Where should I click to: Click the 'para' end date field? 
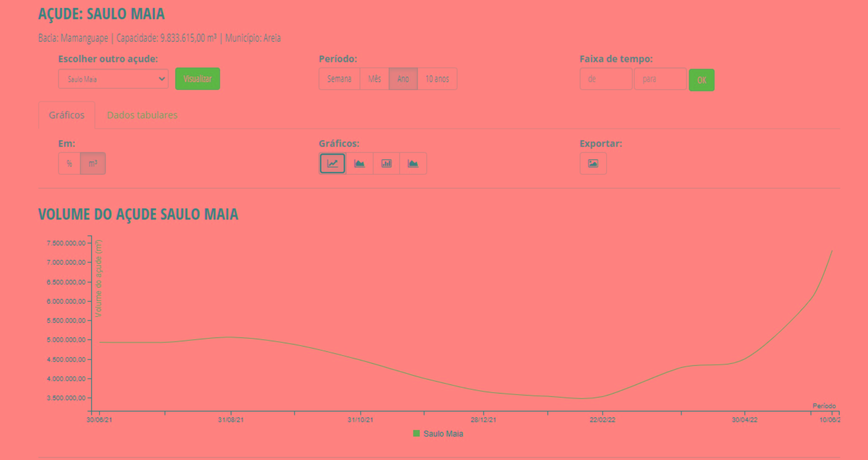point(660,79)
